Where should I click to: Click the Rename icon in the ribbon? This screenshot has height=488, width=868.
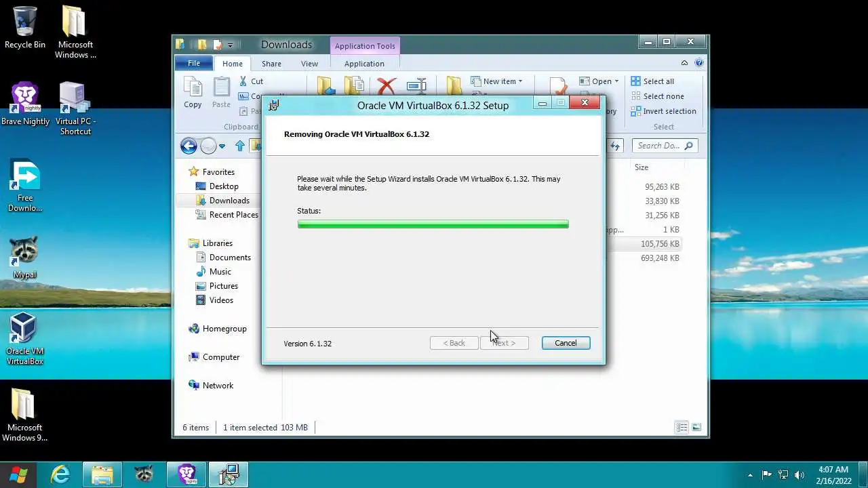[416, 87]
